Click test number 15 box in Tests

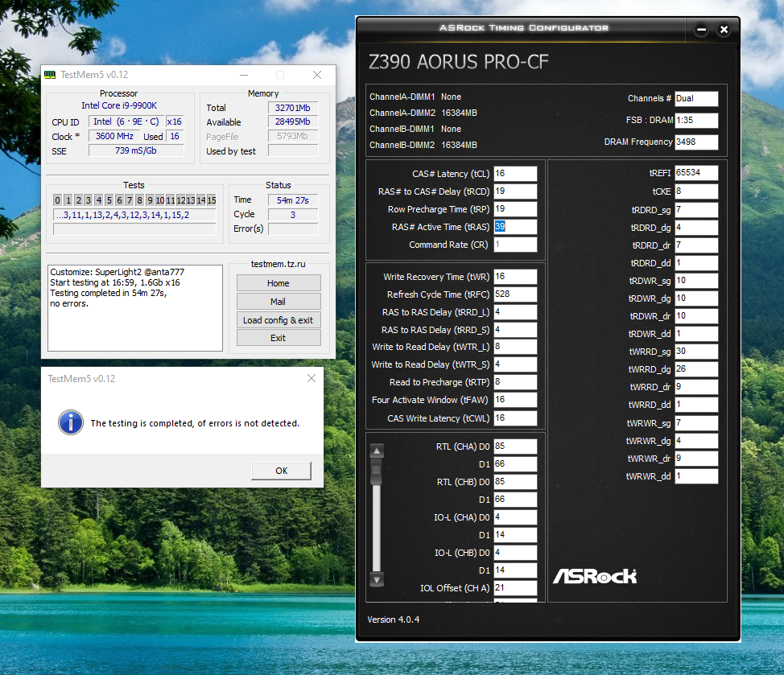click(x=212, y=200)
